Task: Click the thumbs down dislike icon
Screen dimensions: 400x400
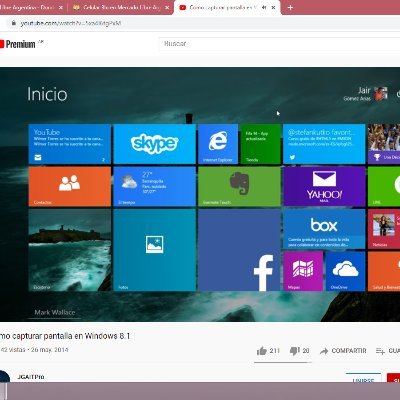Action: 294,351
